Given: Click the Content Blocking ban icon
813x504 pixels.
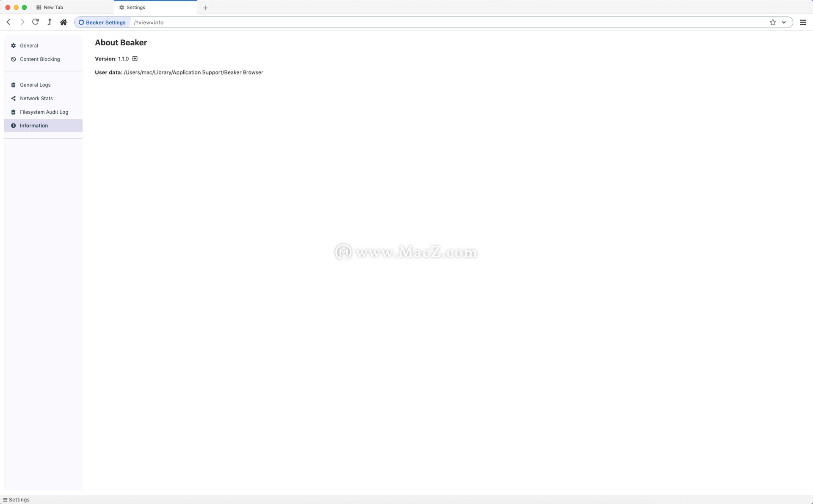Looking at the screenshot, I should (13, 59).
